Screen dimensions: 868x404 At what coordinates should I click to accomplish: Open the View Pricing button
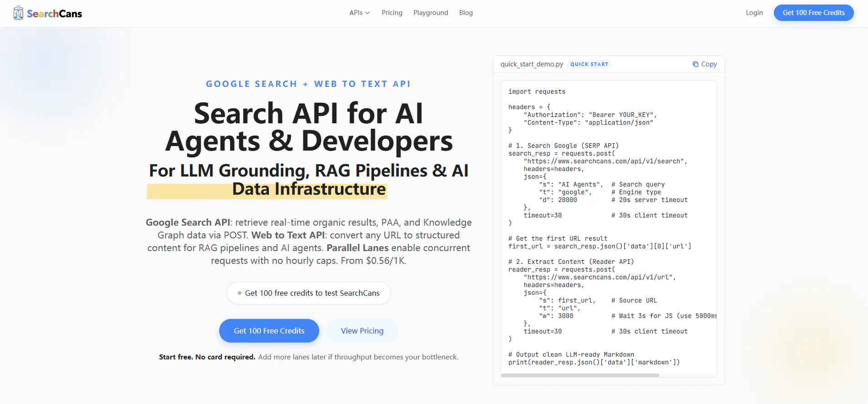pyautogui.click(x=362, y=331)
